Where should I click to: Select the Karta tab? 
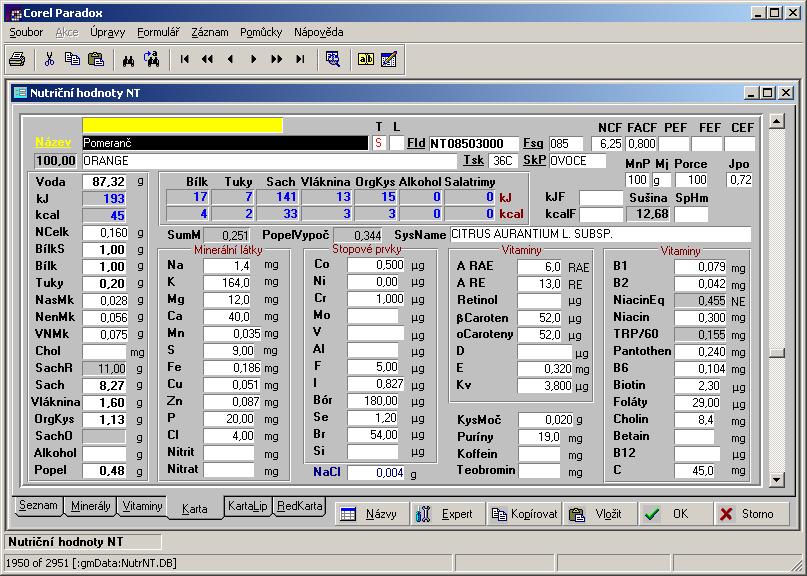(x=195, y=509)
